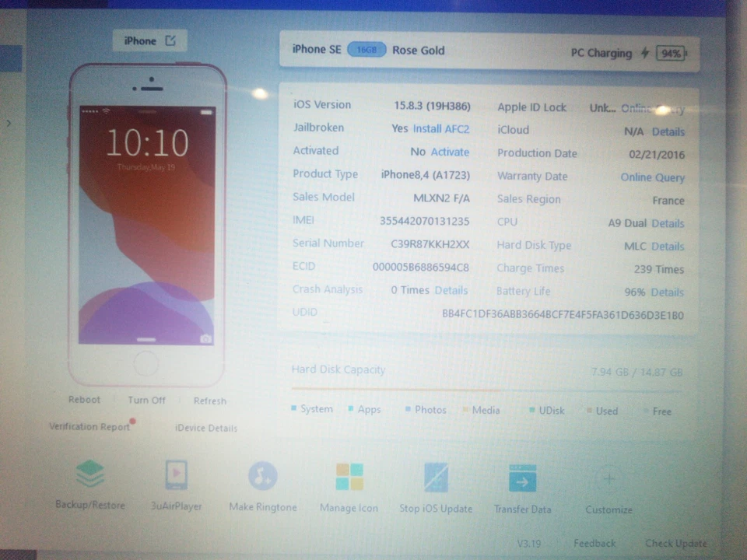The image size is (747, 560).
Task: Click the serial number C39R87KKH2XX
Action: tap(430, 244)
